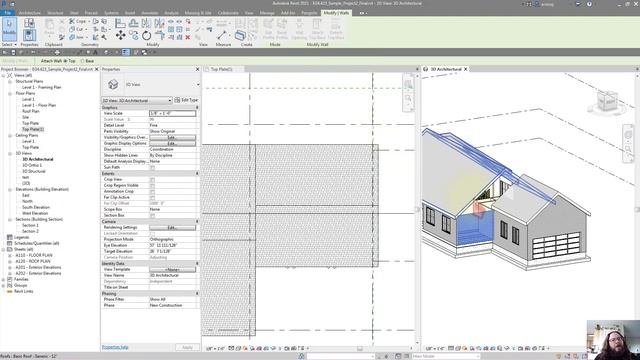Click the 3D View type icon in Properties
Screen dimensions: 640x360
113,84
